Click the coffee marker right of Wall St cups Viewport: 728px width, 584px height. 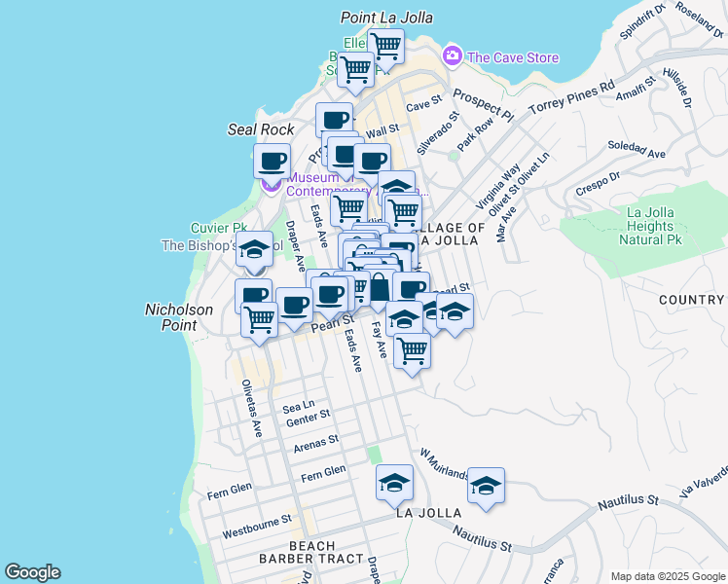click(372, 162)
